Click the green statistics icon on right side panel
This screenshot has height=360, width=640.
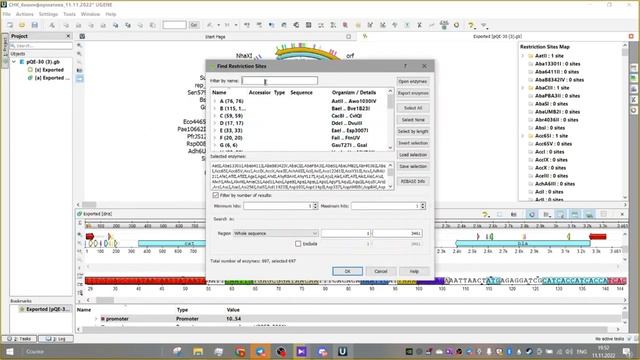634,78
